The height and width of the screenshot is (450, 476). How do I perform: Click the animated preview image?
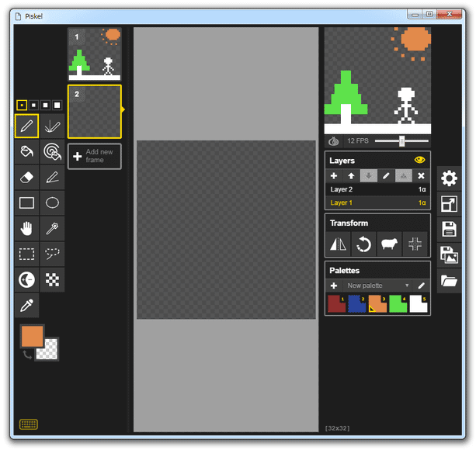click(377, 81)
